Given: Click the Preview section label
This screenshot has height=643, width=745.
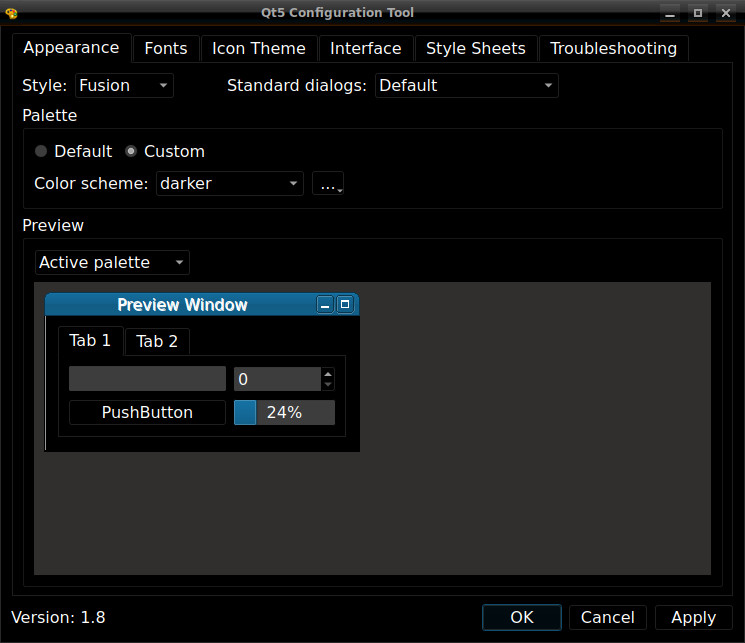Looking at the screenshot, I should [53, 225].
